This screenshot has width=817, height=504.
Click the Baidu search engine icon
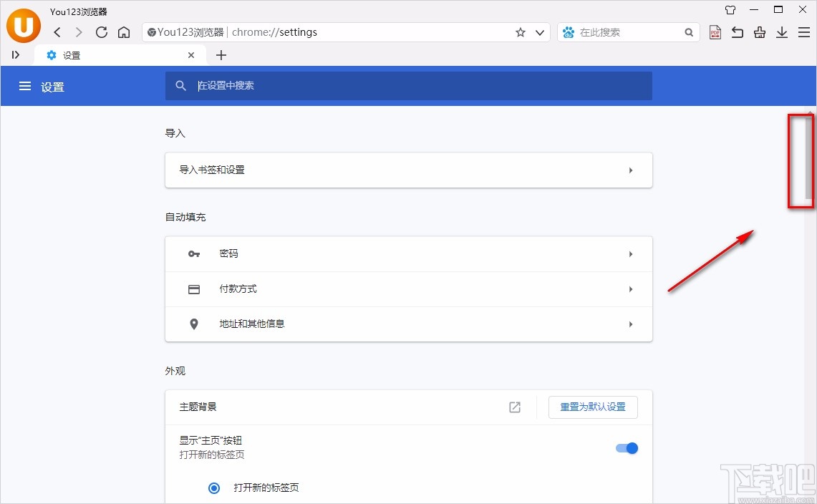coord(569,32)
